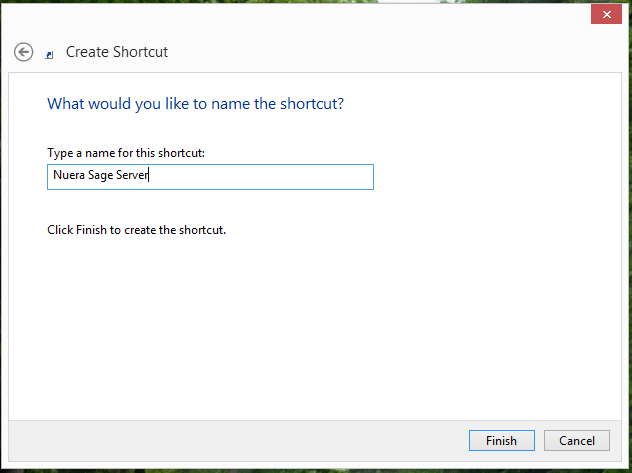
Task: Click heading 'What would you like to name the shortcut?'
Action: point(195,104)
